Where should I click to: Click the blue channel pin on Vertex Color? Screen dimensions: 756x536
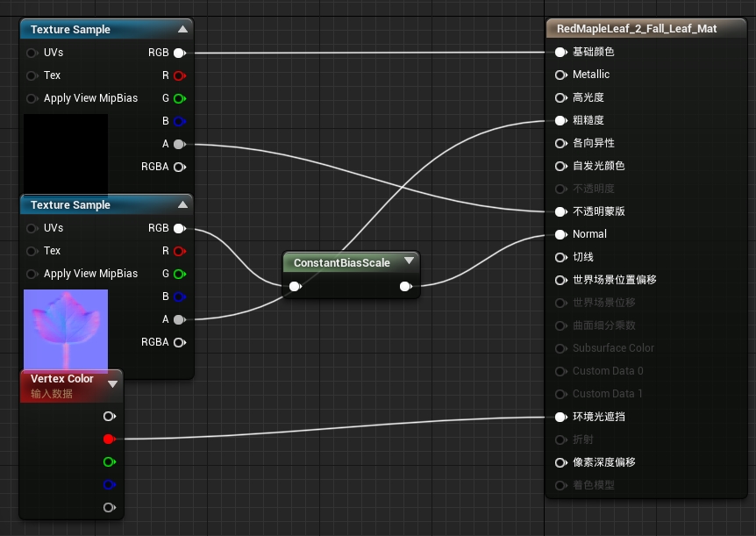(110, 484)
